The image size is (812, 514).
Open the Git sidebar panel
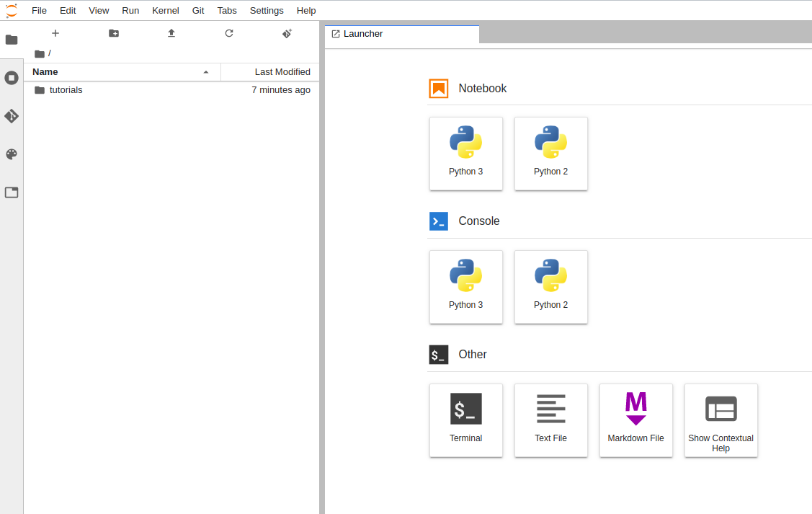coord(12,116)
